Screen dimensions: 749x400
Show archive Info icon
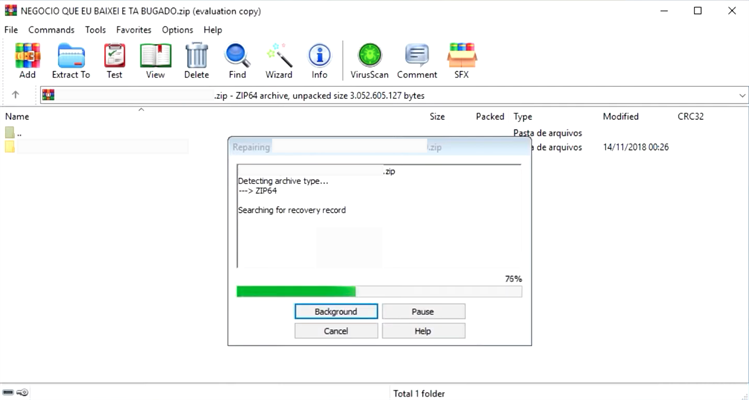[319, 60]
